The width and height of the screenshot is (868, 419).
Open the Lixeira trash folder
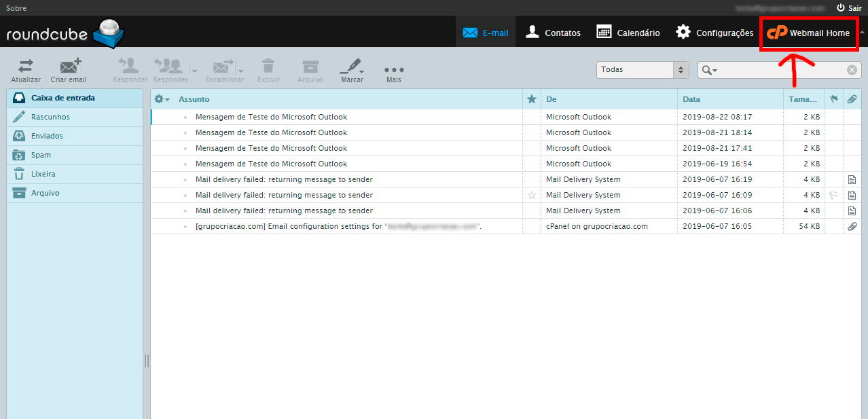point(45,174)
